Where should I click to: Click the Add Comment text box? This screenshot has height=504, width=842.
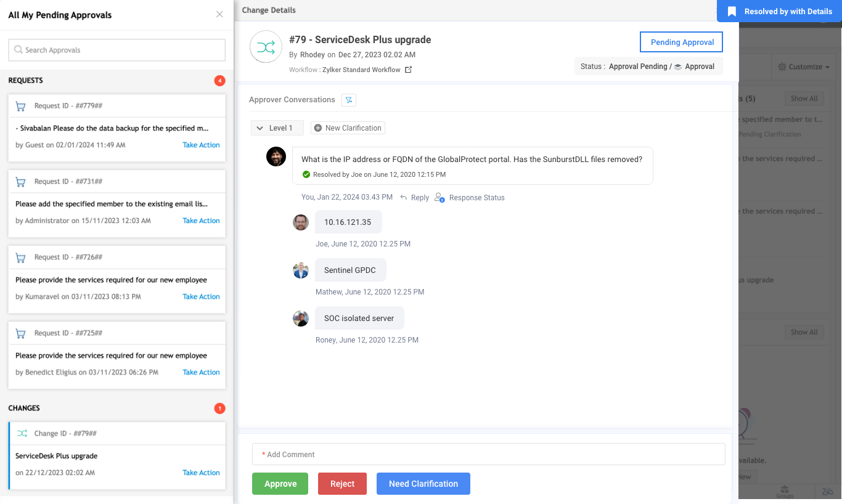488,455
